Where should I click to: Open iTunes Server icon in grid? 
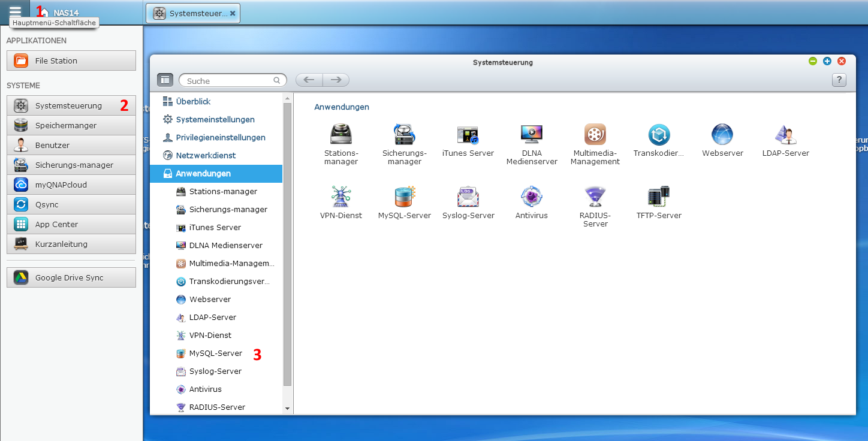468,134
